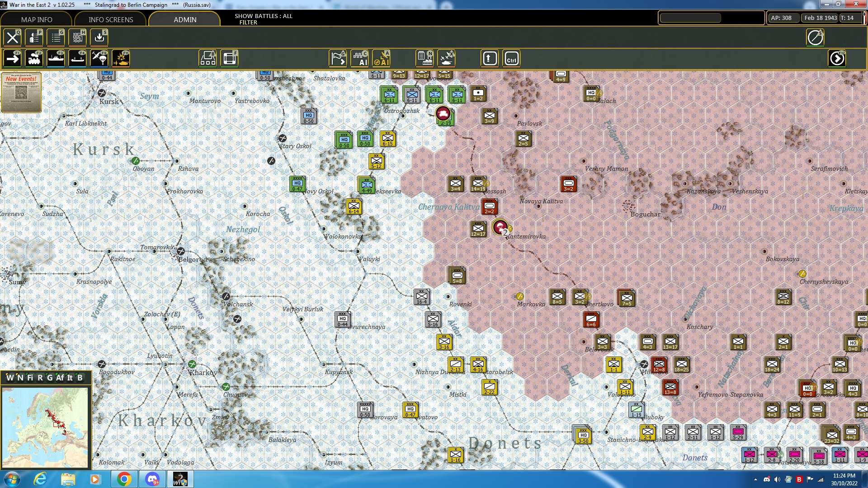Open the production factory screen

coord(425,58)
